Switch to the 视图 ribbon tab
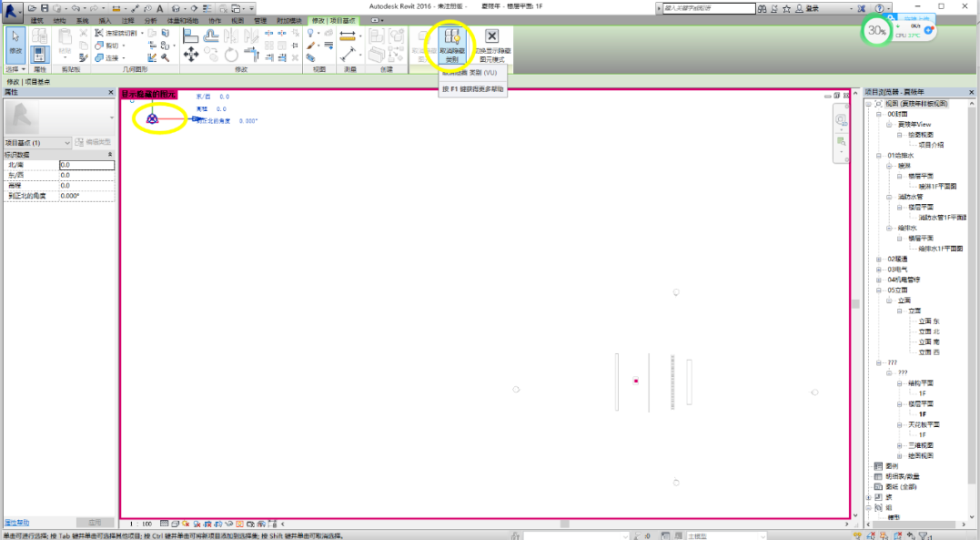 (x=237, y=20)
